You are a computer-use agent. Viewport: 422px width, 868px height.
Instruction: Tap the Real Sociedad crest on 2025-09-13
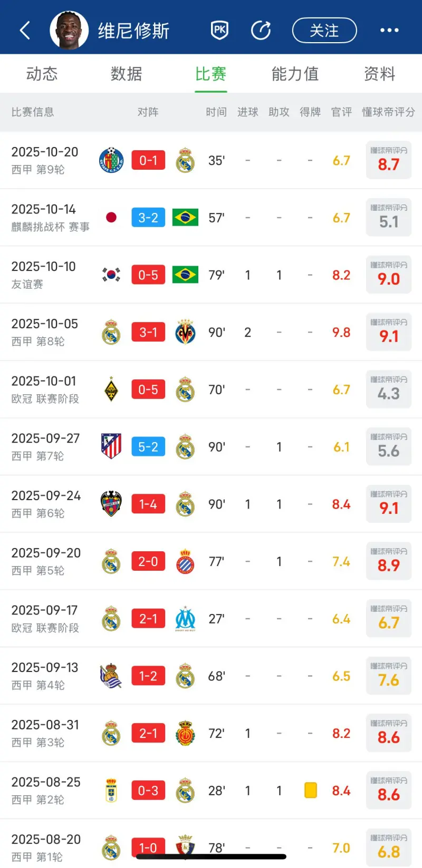coord(111,676)
